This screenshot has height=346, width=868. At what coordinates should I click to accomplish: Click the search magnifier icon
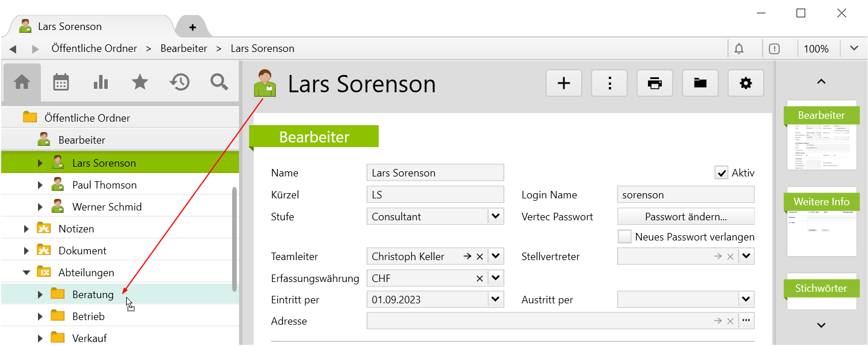tap(219, 82)
